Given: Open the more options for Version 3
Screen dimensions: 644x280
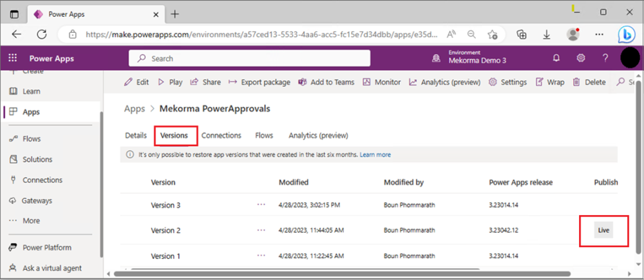Looking at the screenshot, I should (261, 205).
